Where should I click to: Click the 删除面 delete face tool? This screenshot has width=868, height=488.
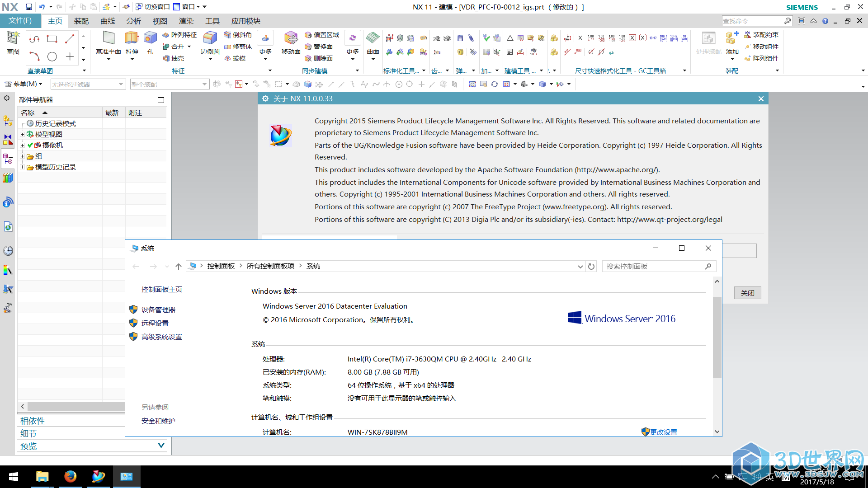318,58
